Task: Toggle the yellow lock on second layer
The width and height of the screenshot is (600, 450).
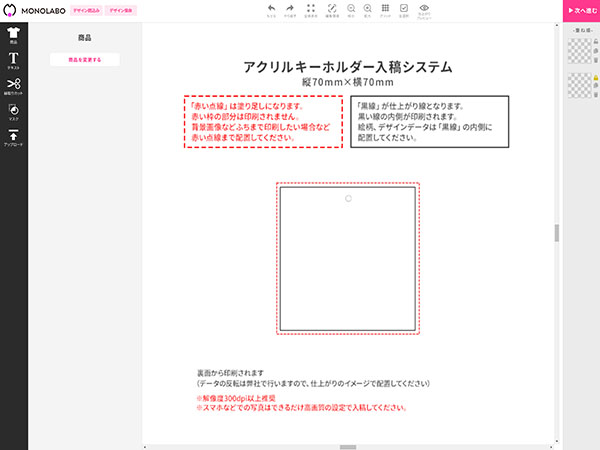Action: click(x=596, y=78)
